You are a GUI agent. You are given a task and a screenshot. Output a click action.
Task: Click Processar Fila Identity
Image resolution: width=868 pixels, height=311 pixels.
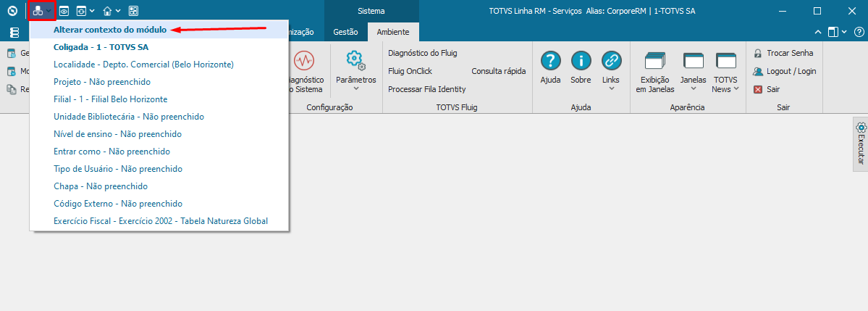click(x=427, y=88)
